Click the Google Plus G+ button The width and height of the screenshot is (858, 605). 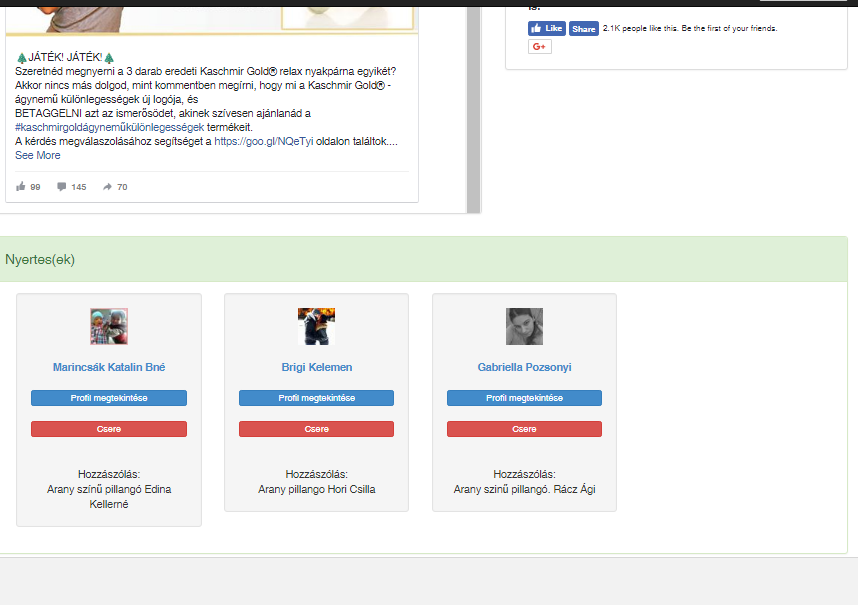[x=540, y=47]
